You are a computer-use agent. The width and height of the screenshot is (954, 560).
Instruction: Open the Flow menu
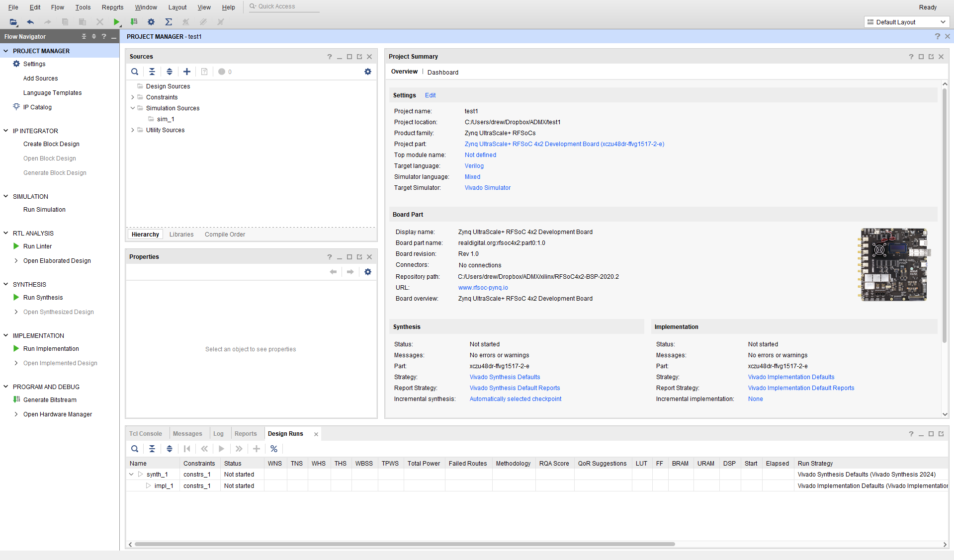58,7
